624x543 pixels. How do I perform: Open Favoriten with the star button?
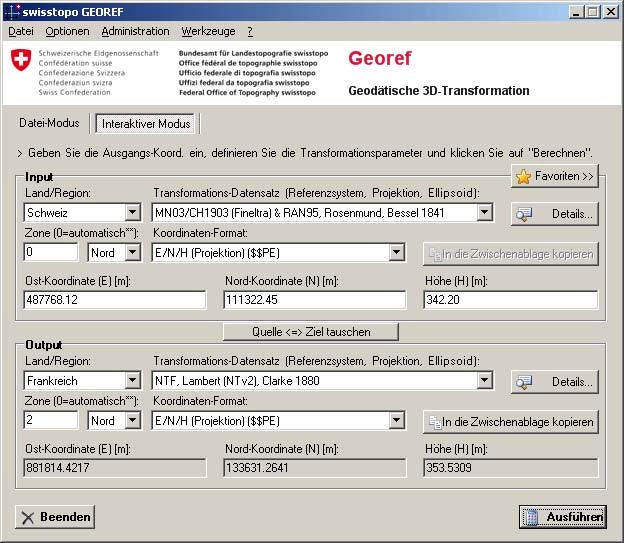pyautogui.click(x=554, y=176)
